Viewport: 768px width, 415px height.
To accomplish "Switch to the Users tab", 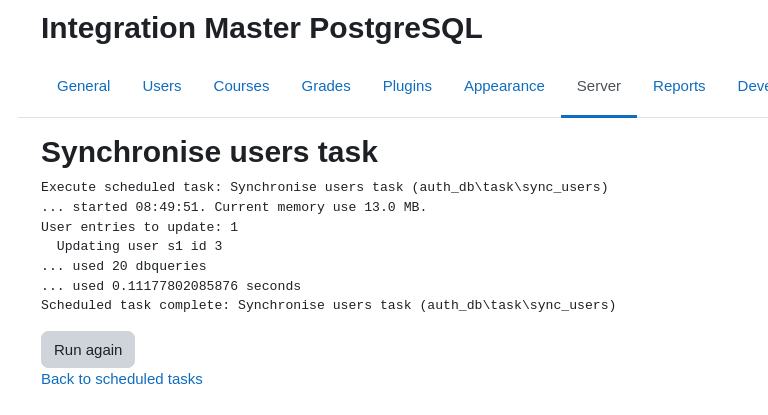I will coord(162,86).
